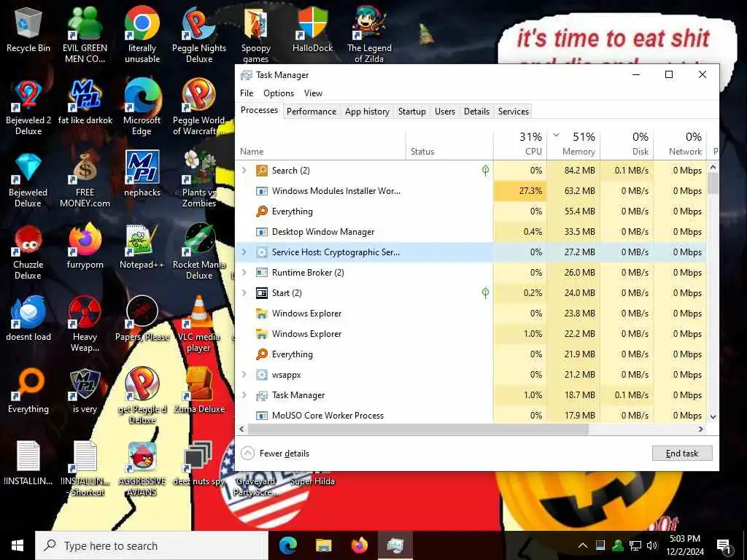Open the View menu
Viewport: 747px width, 560px height.
point(313,93)
